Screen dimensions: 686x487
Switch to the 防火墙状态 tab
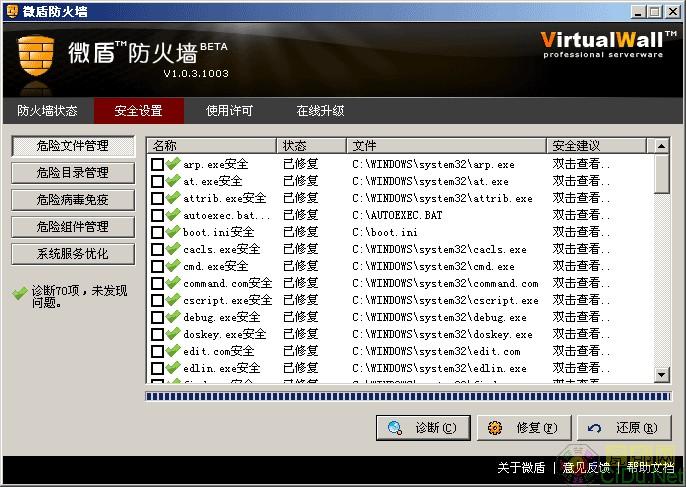click(48, 111)
